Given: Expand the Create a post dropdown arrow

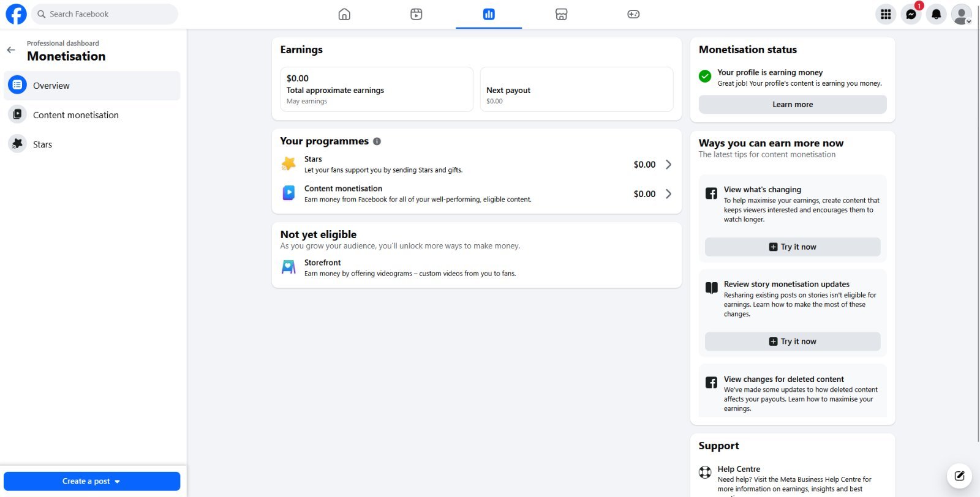Looking at the screenshot, I should point(118,482).
